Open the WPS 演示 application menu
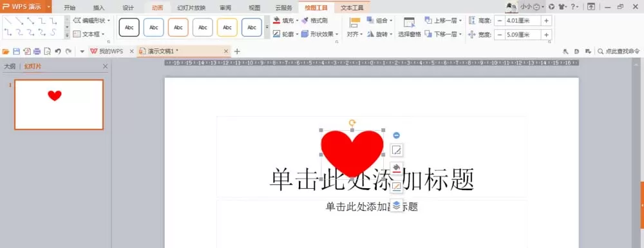Image resolution: width=644 pixels, height=248 pixels. pos(26,6)
